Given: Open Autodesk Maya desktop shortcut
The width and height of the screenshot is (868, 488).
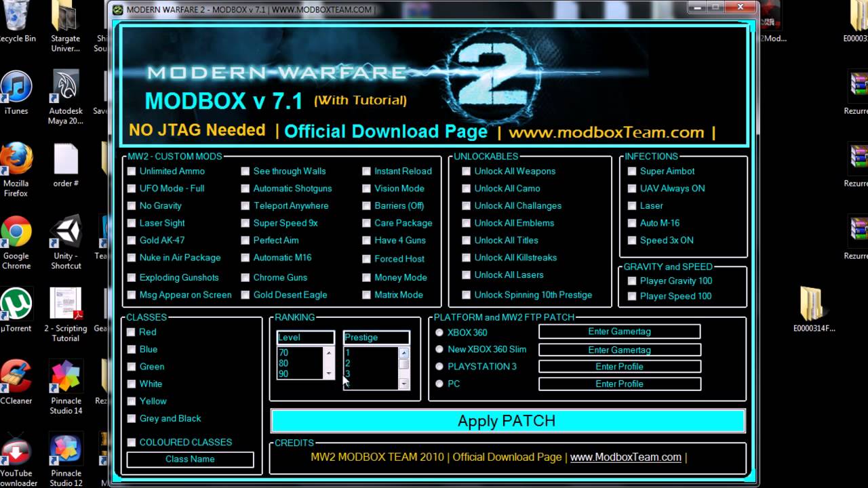Looking at the screenshot, I should coord(66,98).
